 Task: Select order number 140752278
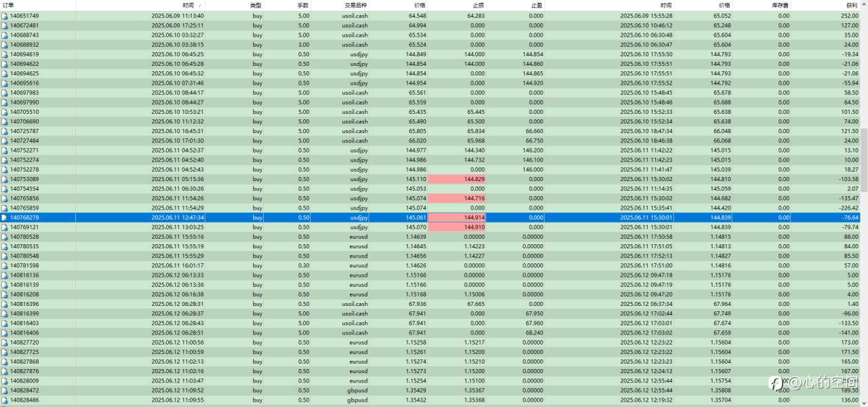[24, 170]
